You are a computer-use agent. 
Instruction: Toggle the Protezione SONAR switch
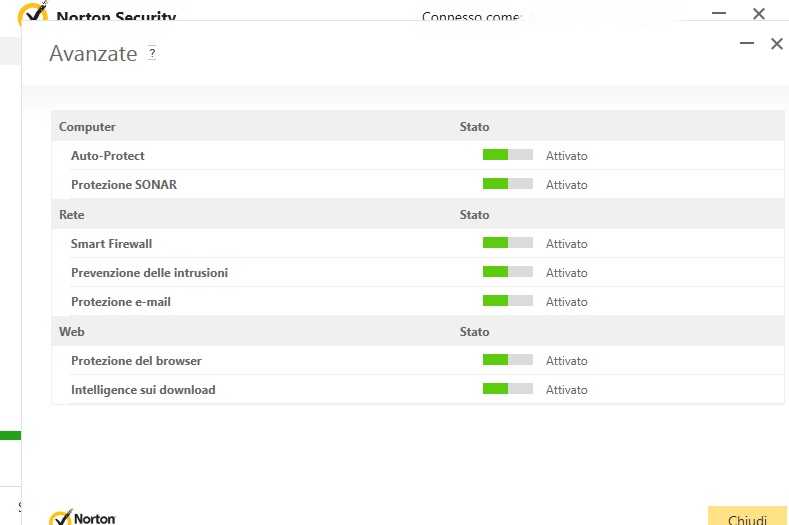click(508, 184)
